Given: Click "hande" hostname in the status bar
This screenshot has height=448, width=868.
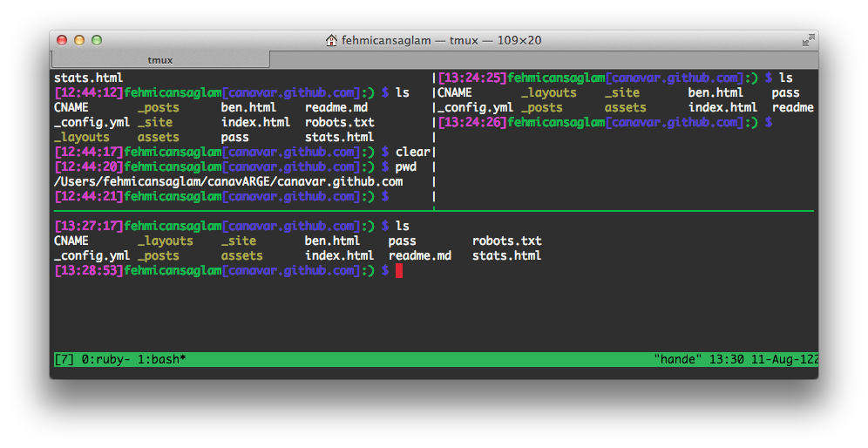Looking at the screenshot, I should (678, 359).
